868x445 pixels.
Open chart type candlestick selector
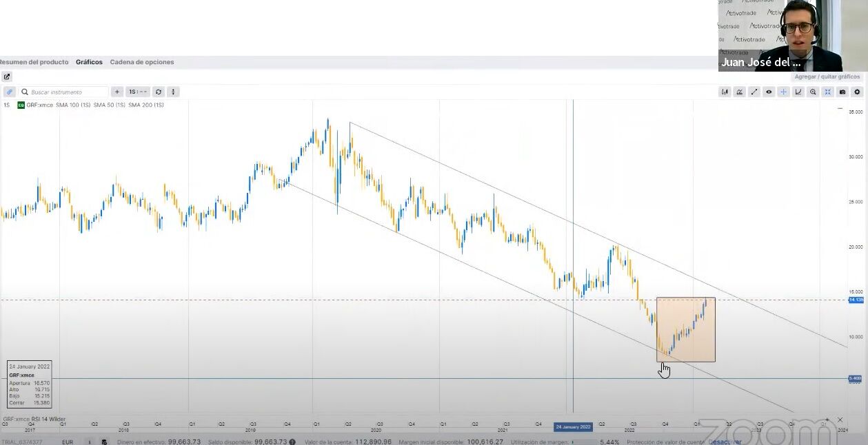725,92
